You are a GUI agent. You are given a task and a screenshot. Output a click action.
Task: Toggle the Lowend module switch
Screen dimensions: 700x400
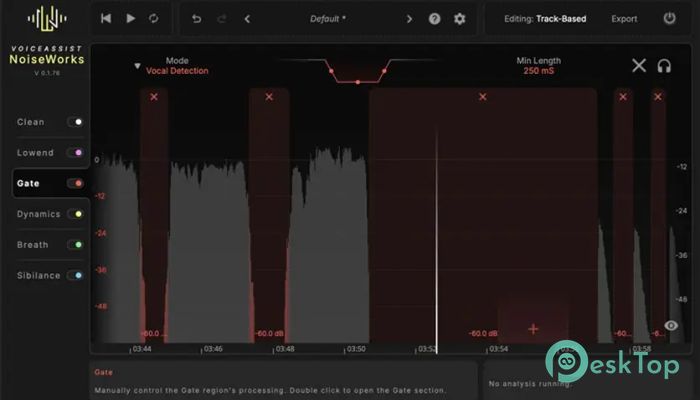[75, 153]
